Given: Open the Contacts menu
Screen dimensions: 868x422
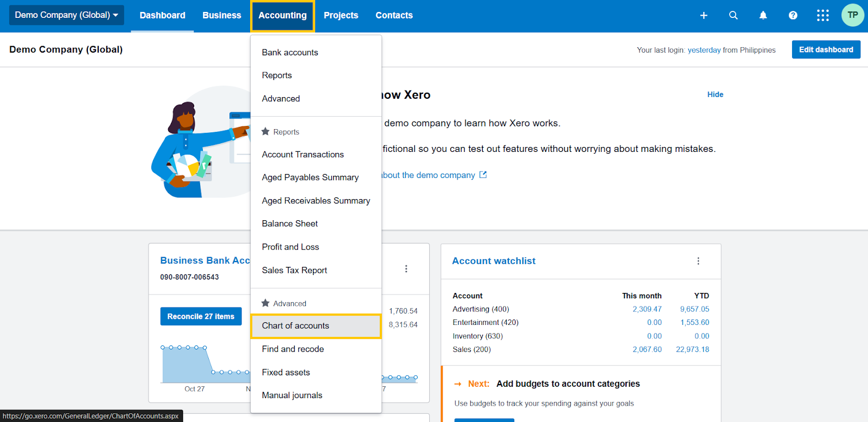Looking at the screenshot, I should (394, 15).
